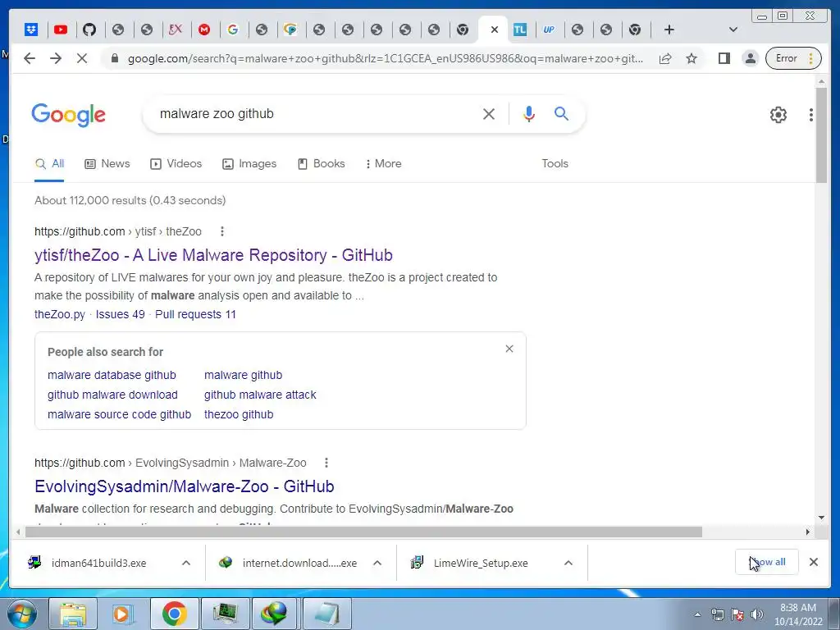Open Issues 49 sitelink
The height and width of the screenshot is (630, 840).
pyautogui.click(x=120, y=314)
